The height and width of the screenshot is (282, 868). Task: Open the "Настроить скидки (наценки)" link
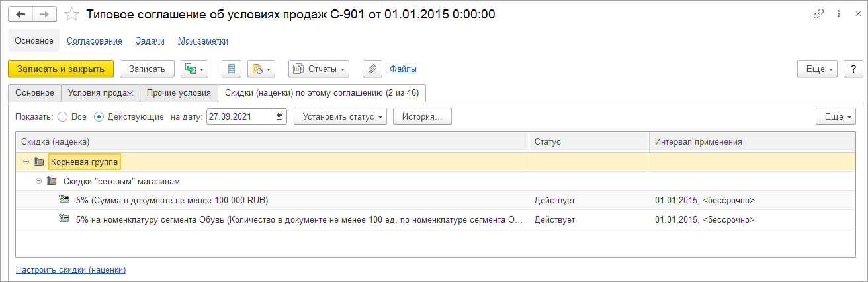[x=71, y=269]
